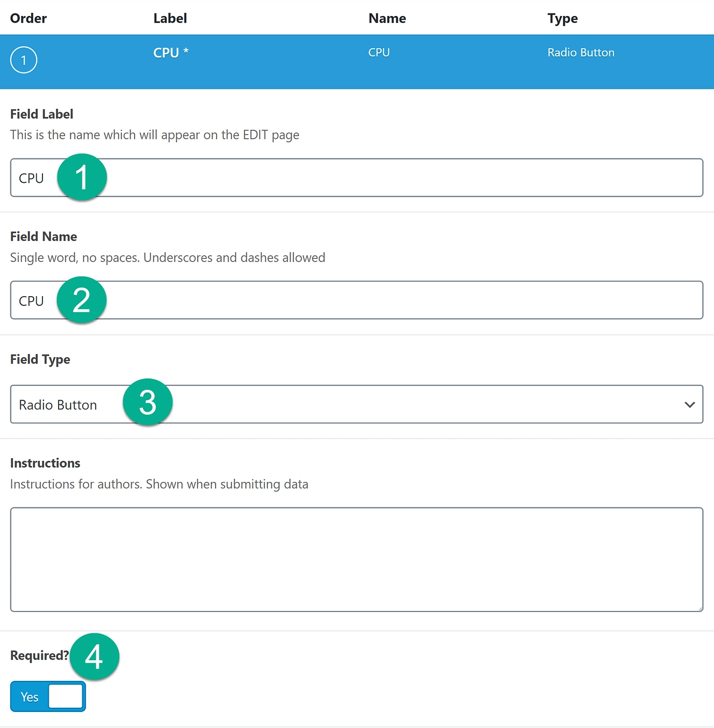
Task: Click inside the Instructions text area
Action: click(356, 559)
